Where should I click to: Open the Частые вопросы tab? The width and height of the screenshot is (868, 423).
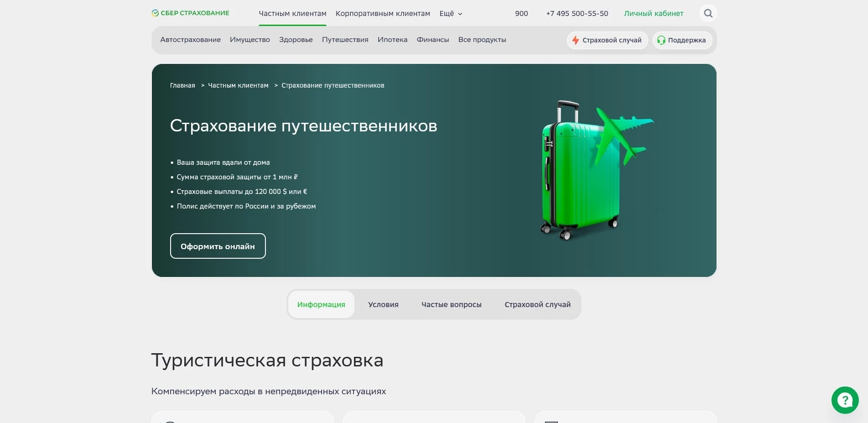[452, 304]
